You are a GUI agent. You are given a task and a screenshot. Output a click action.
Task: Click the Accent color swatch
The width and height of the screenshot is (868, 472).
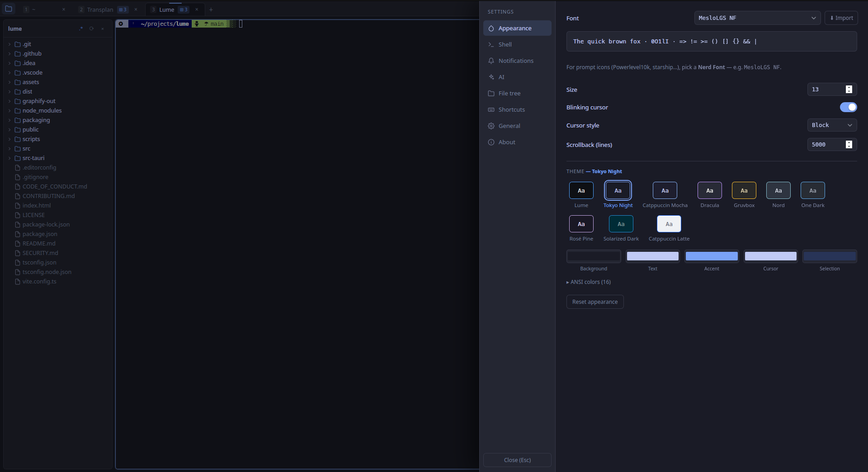click(712, 256)
